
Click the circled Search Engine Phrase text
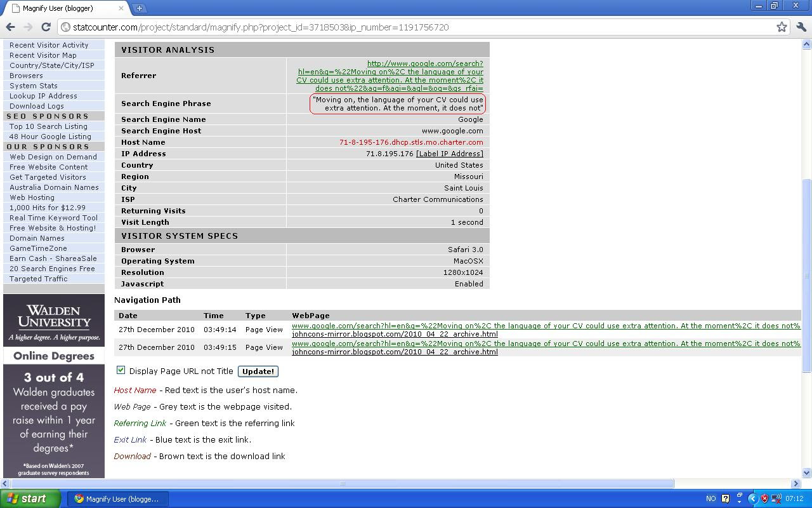398,104
